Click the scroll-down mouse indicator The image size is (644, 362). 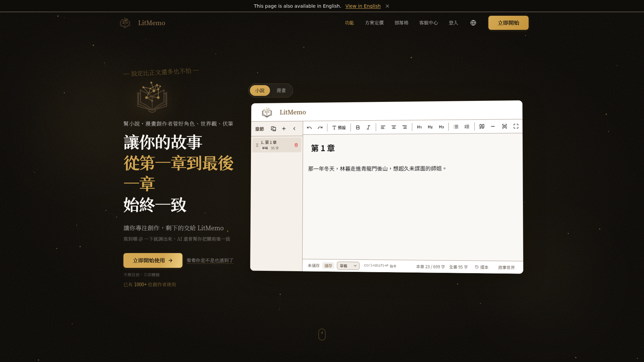pyautogui.click(x=322, y=334)
